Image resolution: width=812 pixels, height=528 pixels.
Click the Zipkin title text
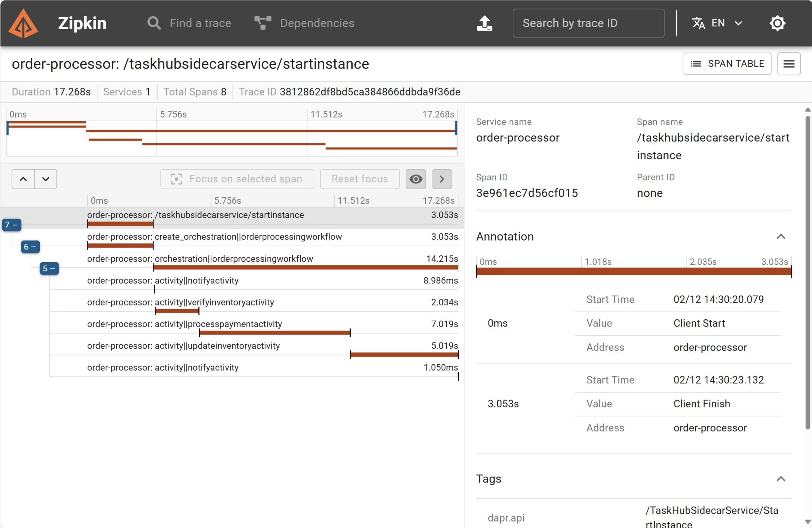82,23
